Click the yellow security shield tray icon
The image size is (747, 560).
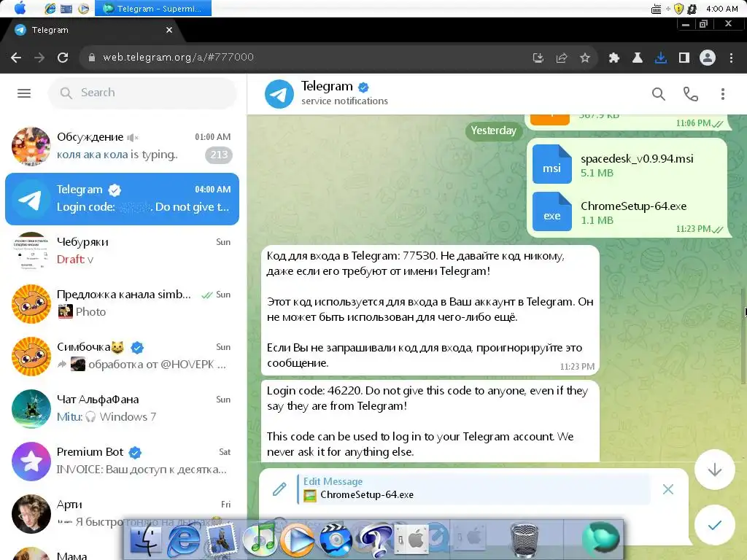[x=678, y=9]
